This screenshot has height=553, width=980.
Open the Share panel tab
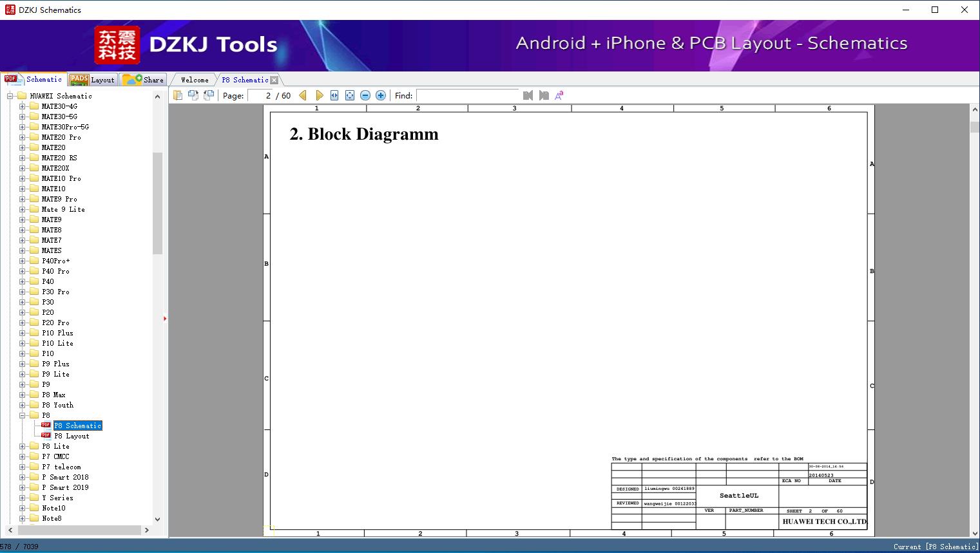click(143, 80)
